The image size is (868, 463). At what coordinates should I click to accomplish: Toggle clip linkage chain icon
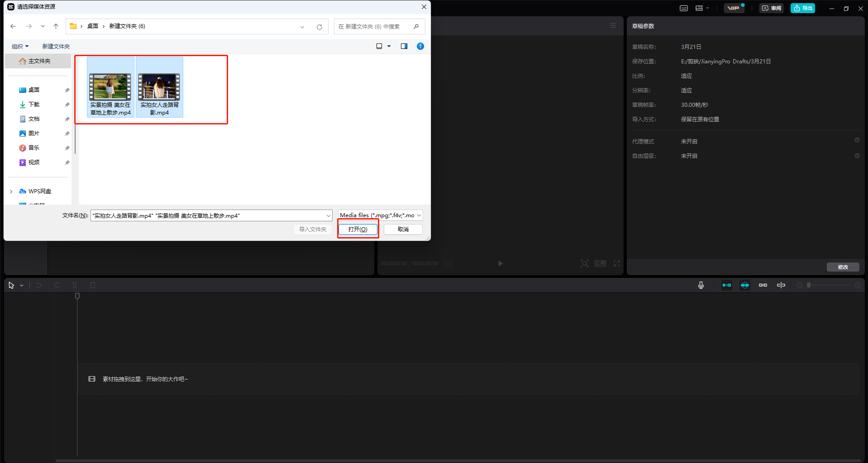coord(763,285)
